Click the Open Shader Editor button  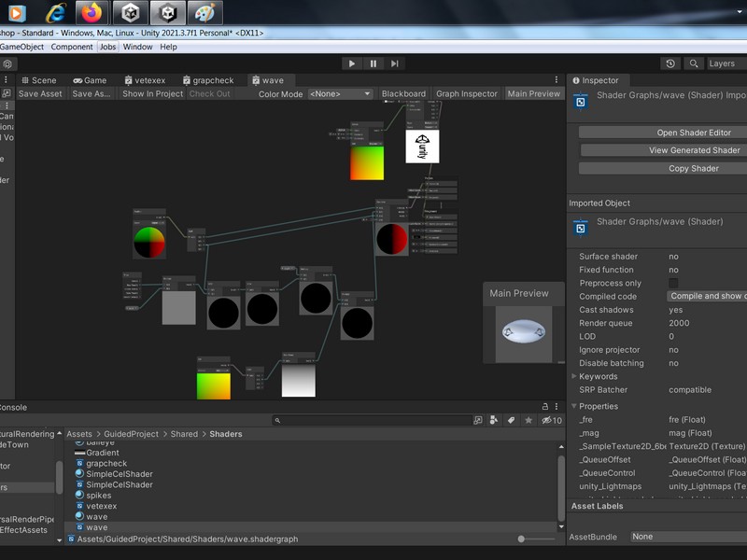(x=693, y=133)
